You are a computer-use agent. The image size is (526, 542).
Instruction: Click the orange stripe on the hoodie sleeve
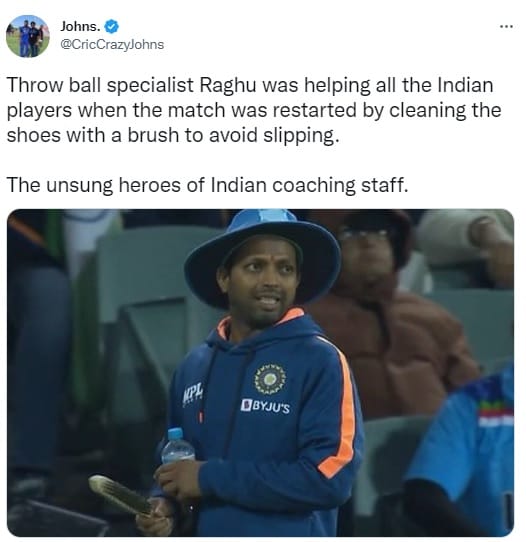point(339,408)
